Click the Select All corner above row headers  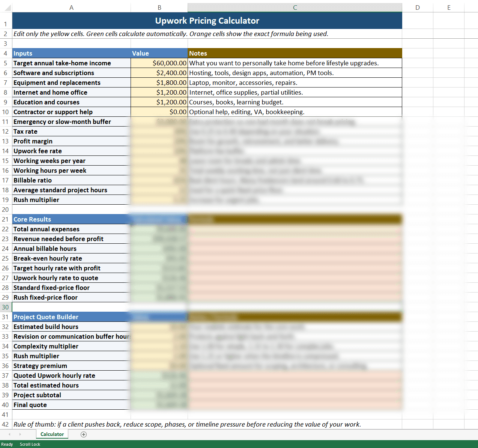[x=6, y=7]
